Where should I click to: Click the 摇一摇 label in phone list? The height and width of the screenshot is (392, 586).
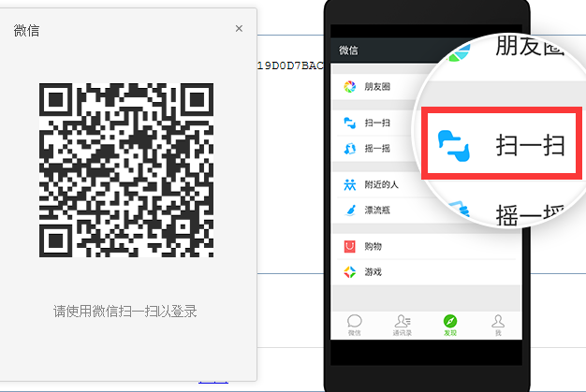377,149
